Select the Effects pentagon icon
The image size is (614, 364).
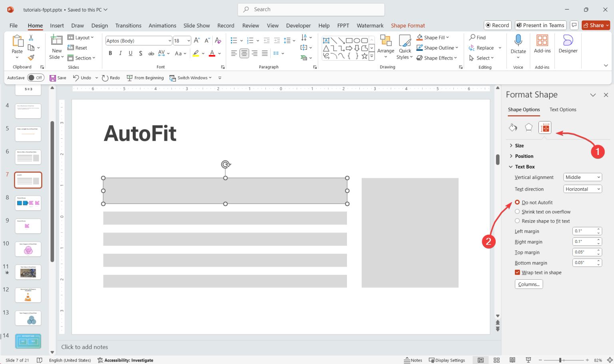coord(528,127)
